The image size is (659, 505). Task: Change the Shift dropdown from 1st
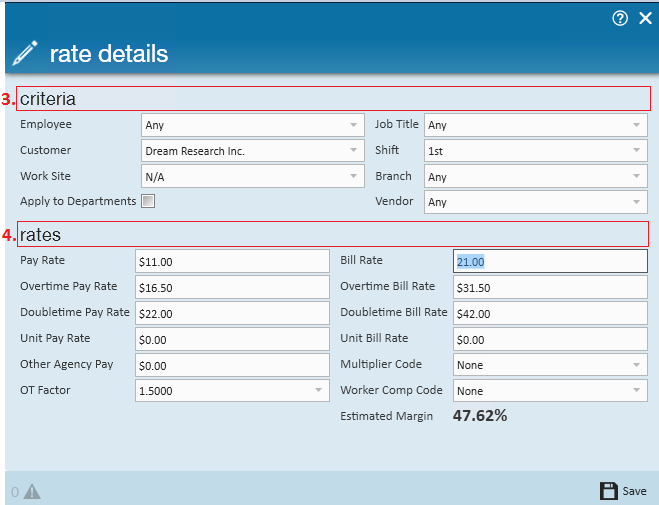point(536,151)
